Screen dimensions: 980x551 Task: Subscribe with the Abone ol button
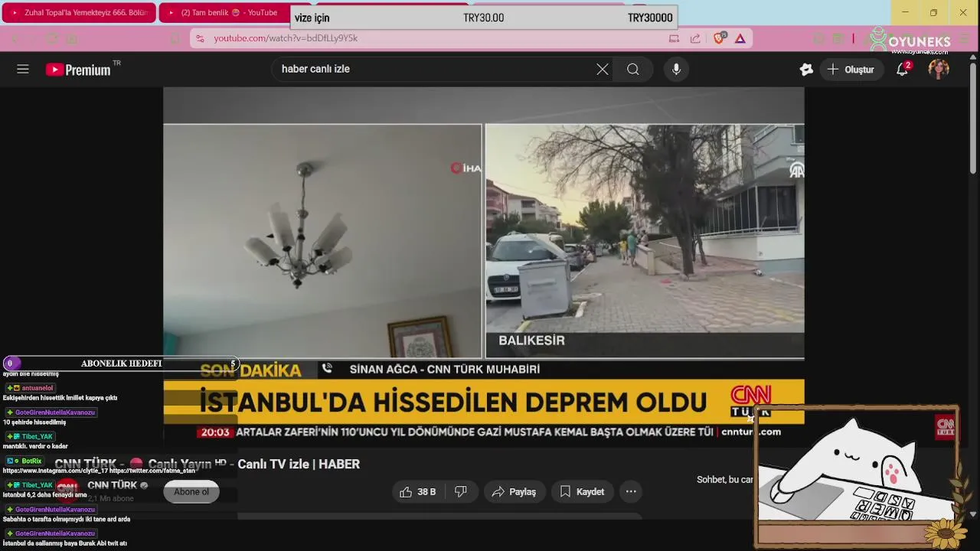point(191,492)
